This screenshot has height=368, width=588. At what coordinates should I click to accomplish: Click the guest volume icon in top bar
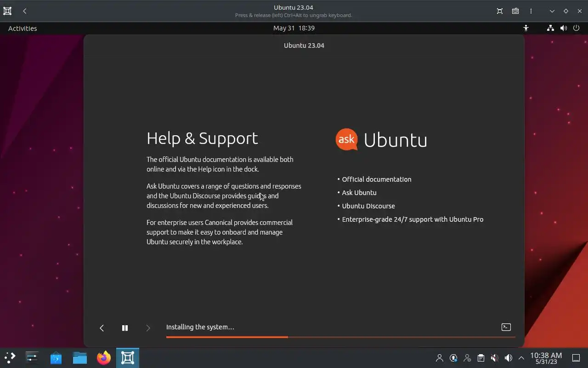[564, 28]
